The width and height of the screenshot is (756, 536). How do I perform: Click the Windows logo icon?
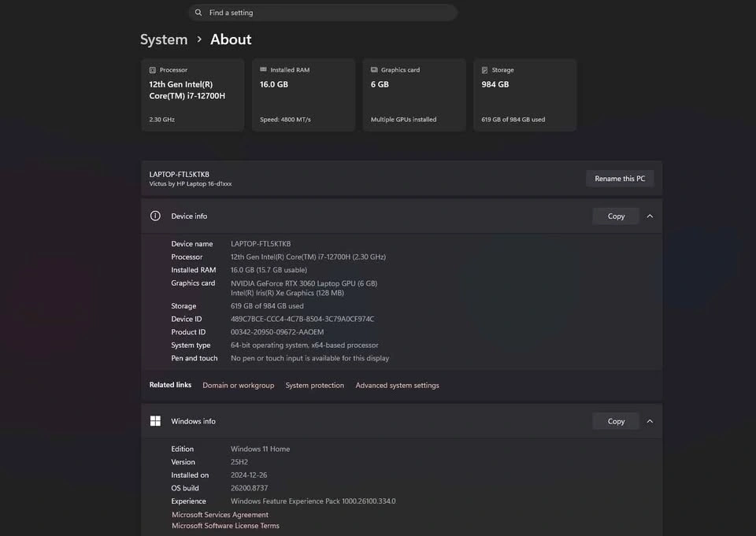155,421
